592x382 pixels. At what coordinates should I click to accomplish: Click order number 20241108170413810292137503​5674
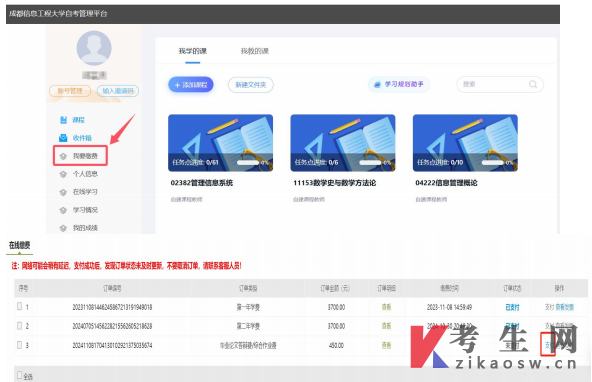click(112, 345)
